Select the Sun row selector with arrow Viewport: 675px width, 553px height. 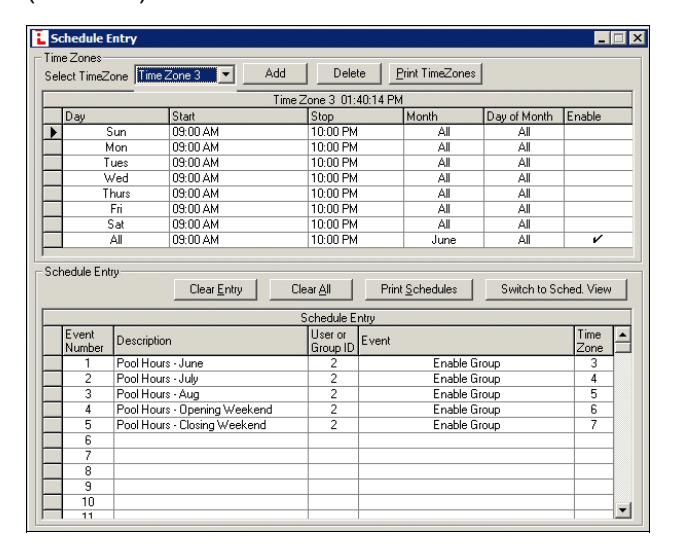(x=53, y=132)
